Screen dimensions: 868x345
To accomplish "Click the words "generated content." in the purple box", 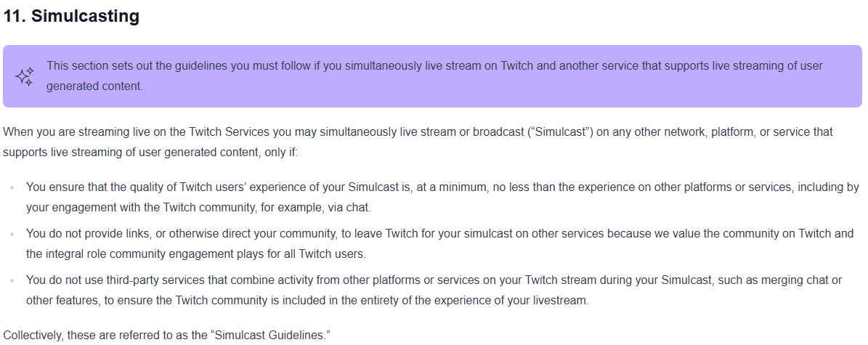I will (x=95, y=86).
